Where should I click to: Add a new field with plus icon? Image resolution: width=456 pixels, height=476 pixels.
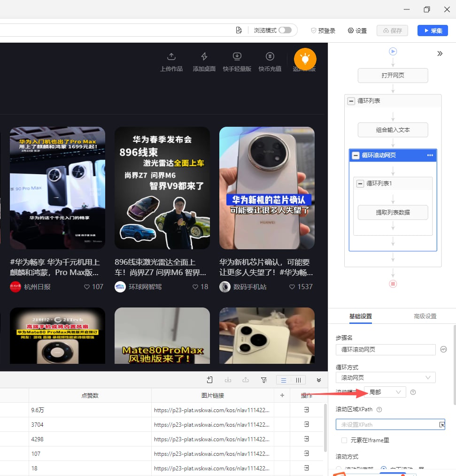tap(282, 395)
